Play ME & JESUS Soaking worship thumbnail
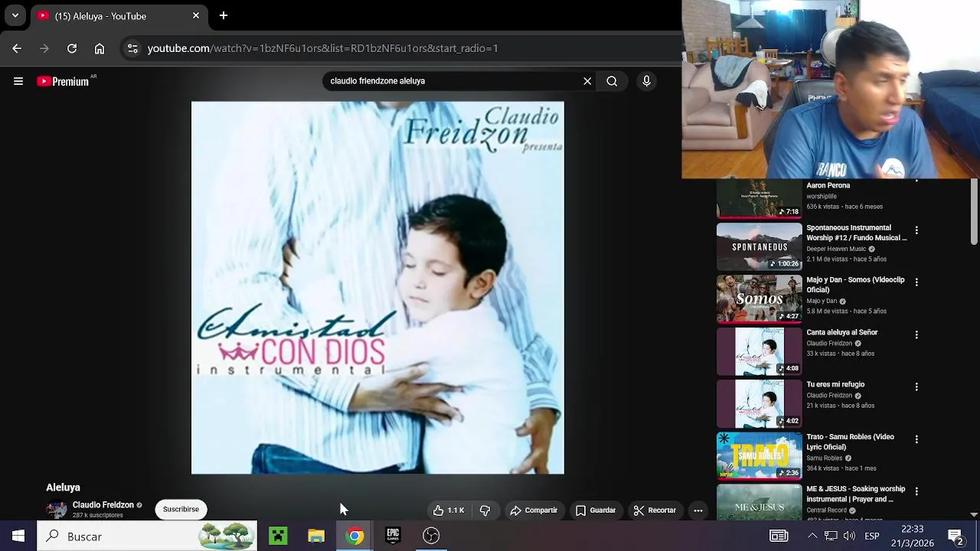The width and height of the screenshot is (980, 551). 759,502
